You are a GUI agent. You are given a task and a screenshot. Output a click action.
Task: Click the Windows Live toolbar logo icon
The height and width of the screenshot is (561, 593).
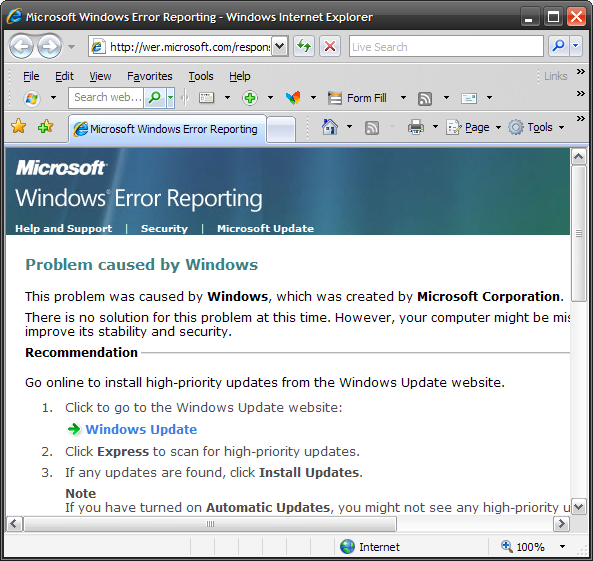[x=32, y=98]
